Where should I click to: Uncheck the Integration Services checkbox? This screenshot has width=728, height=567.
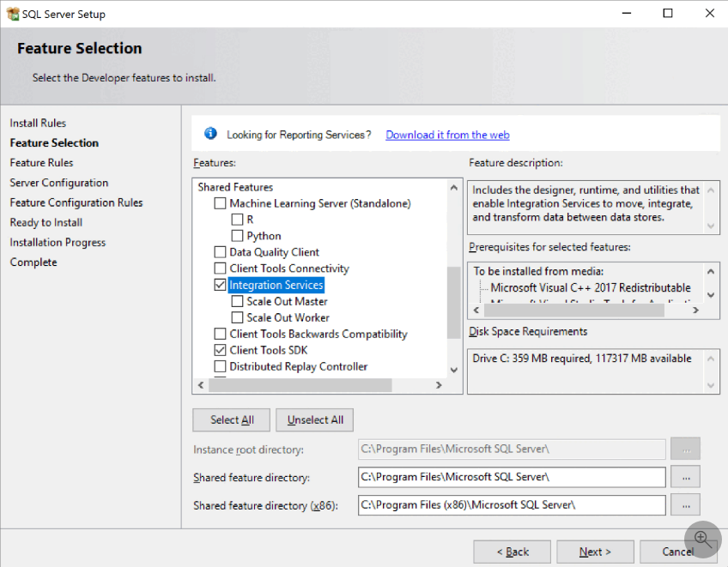[x=220, y=285]
